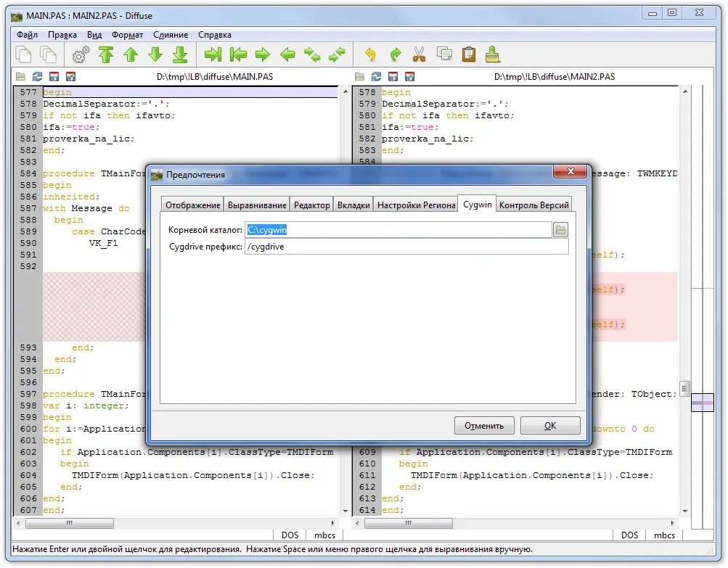Click left pane scroll up arrow
Viewport: 728px width, 568px height.
(x=345, y=92)
